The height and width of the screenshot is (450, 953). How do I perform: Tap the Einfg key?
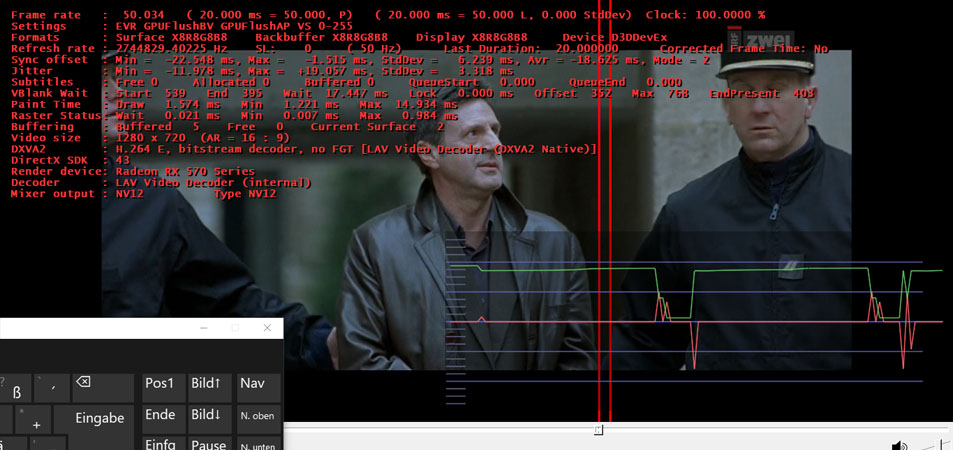163,443
